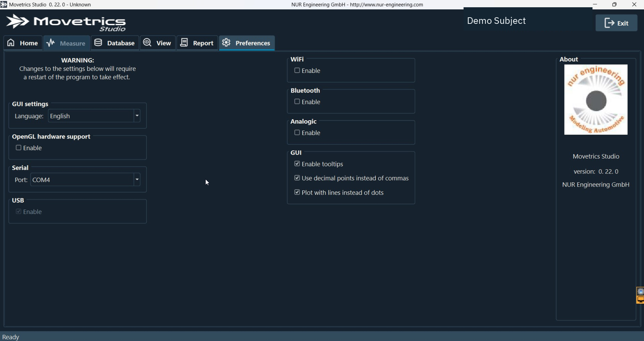Restore down the application window
The image size is (644, 341).
pyautogui.click(x=614, y=4)
